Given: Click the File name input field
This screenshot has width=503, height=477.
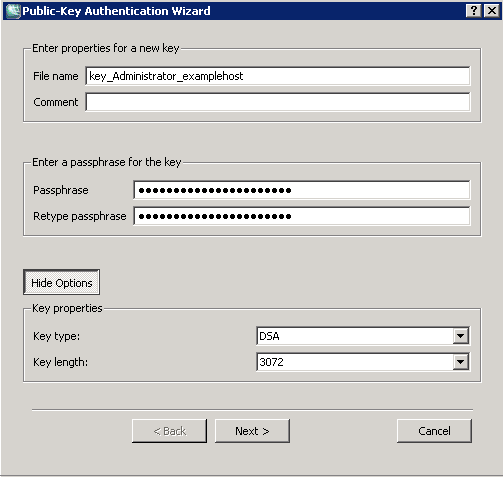Looking at the screenshot, I should pos(278,76).
